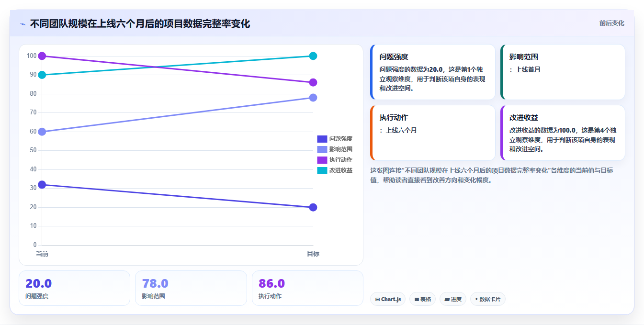Image resolution: width=644 pixels, height=325 pixels.
Task: Click the 78.0 影响范围 stat card
Action: click(x=191, y=288)
